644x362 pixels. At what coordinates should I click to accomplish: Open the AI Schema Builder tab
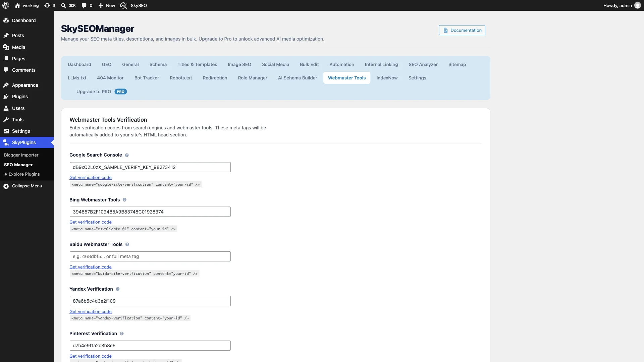tap(298, 78)
